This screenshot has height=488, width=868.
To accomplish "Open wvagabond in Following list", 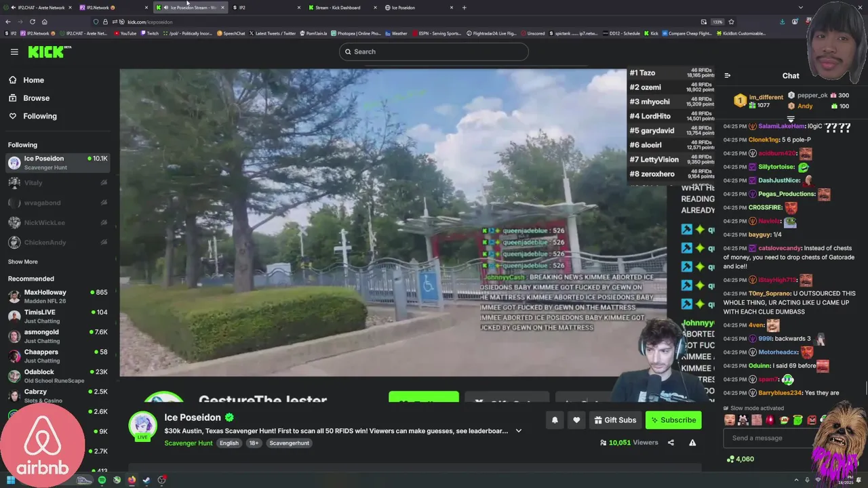I will [58, 203].
